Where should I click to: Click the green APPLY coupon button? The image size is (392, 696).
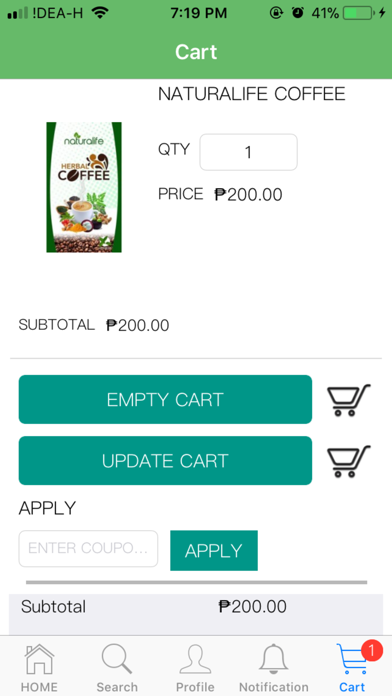(x=214, y=550)
